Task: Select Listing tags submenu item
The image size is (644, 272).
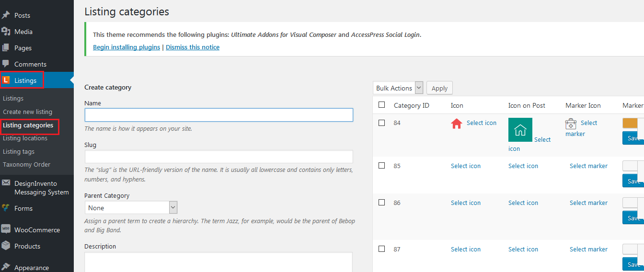Action: (x=19, y=151)
